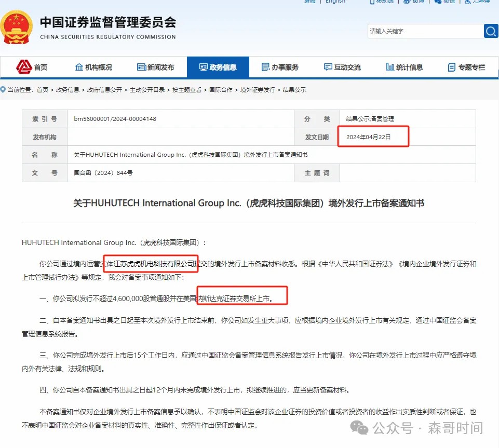Click the 名称 header cell
The width and height of the screenshot is (499, 448).
point(45,155)
